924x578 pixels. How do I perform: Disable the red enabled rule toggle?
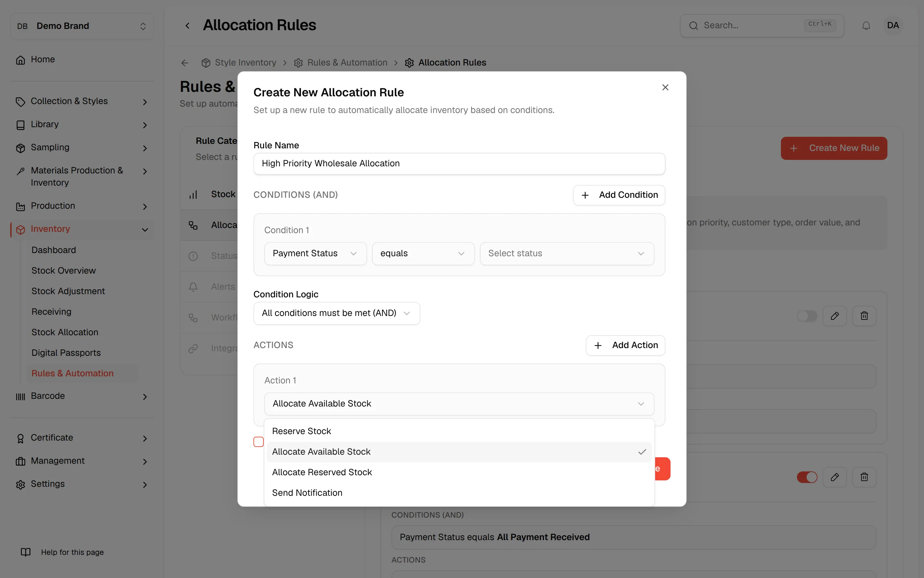click(x=807, y=477)
